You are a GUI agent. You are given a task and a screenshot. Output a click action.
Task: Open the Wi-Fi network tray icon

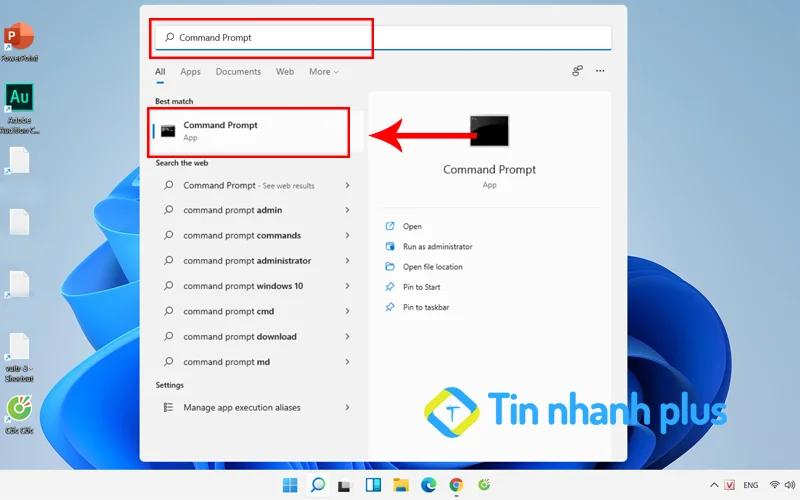[x=774, y=485]
